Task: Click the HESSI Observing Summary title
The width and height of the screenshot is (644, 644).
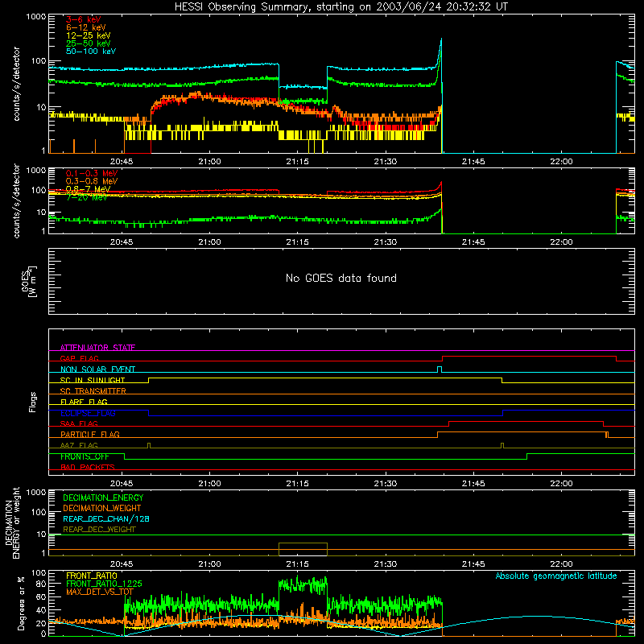Action: click(341, 6)
